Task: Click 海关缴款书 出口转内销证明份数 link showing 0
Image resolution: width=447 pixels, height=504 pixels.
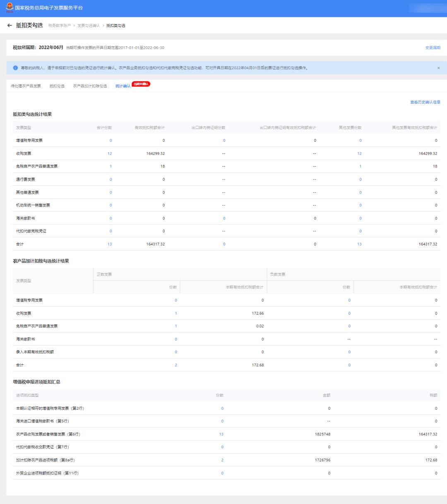Action: (x=224, y=218)
